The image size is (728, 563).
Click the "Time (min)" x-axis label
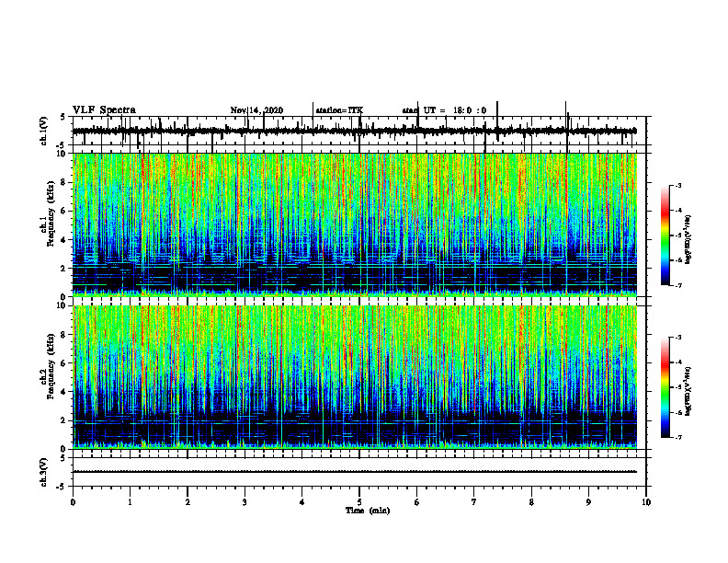click(x=368, y=511)
